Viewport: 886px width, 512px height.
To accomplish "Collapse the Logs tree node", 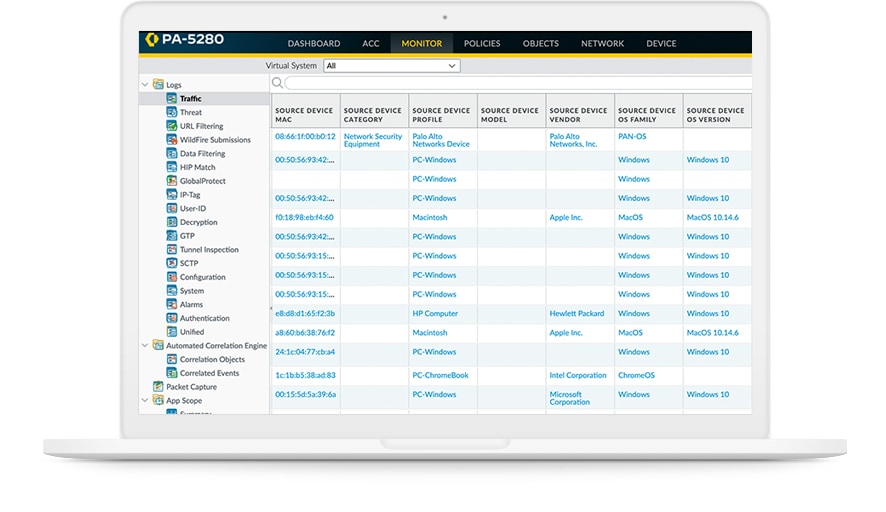I will [x=145, y=85].
